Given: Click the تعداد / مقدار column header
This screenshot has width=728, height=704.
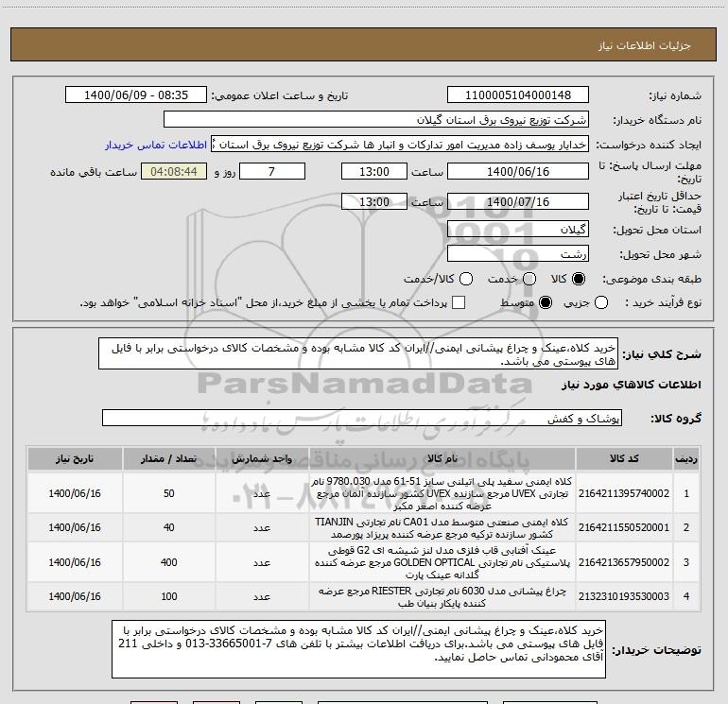Looking at the screenshot, I should (x=169, y=458).
